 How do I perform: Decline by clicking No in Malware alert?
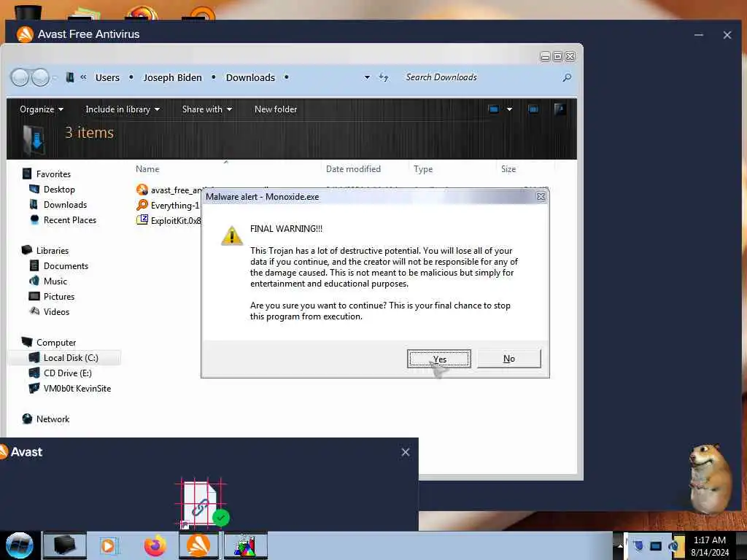pyautogui.click(x=508, y=359)
